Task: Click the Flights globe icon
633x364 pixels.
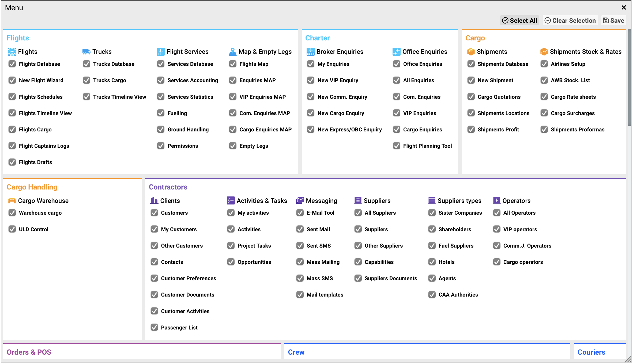Action: tap(12, 52)
